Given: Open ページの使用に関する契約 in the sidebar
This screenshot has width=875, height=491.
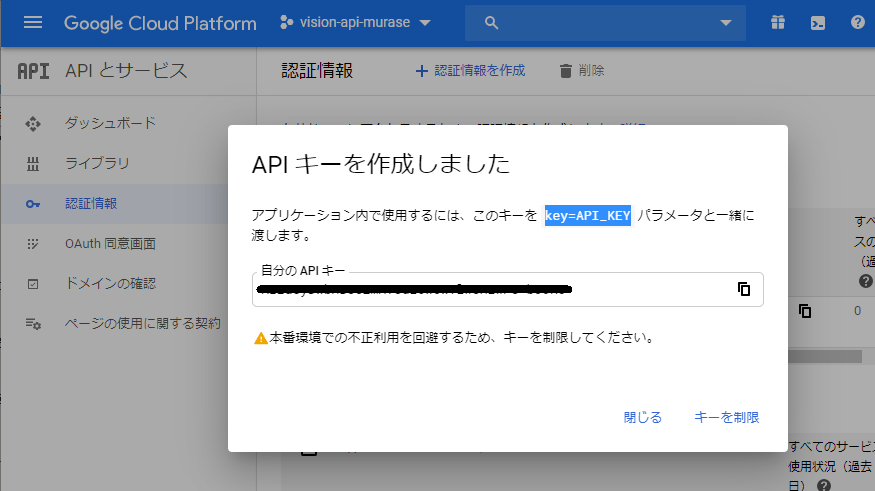Looking at the screenshot, I should pyautogui.click(x=143, y=324).
